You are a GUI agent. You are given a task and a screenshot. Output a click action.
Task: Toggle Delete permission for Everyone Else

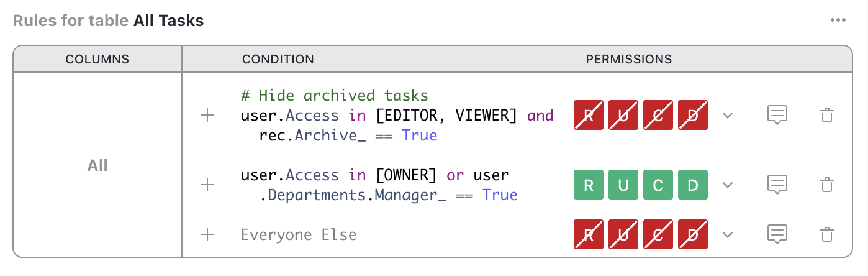pos(693,234)
